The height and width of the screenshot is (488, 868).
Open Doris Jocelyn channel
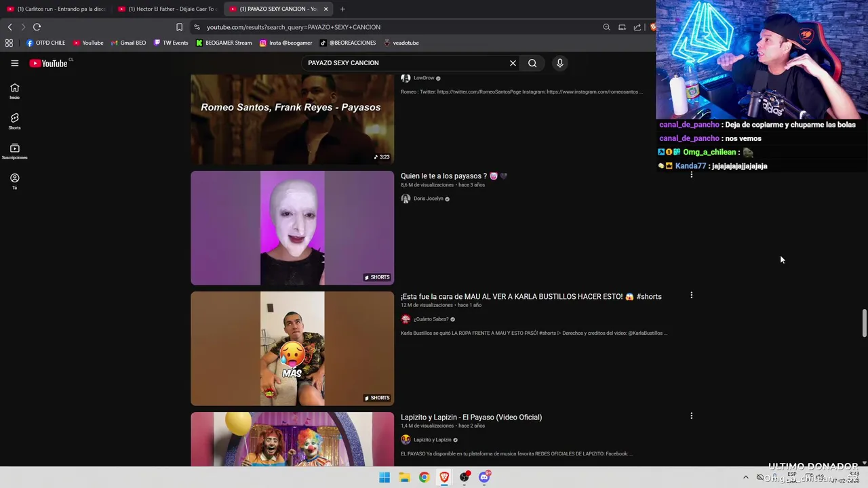click(428, 199)
